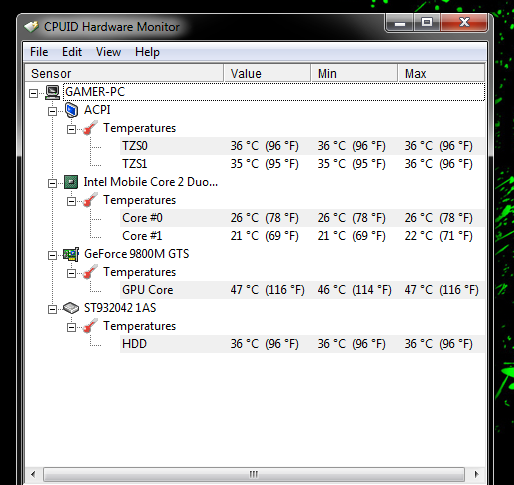Click Core #1 max value 22 °C (71 °F)

coord(439,236)
